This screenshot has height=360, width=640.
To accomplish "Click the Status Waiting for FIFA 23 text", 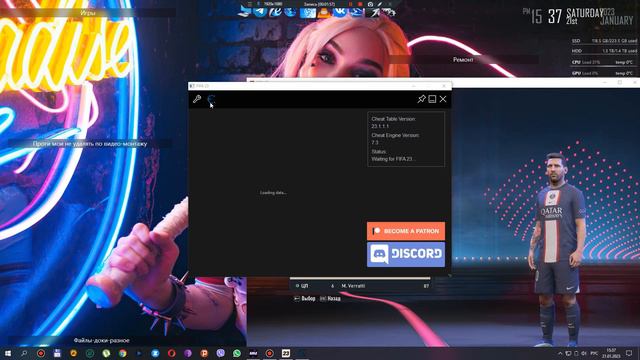I will (x=393, y=155).
